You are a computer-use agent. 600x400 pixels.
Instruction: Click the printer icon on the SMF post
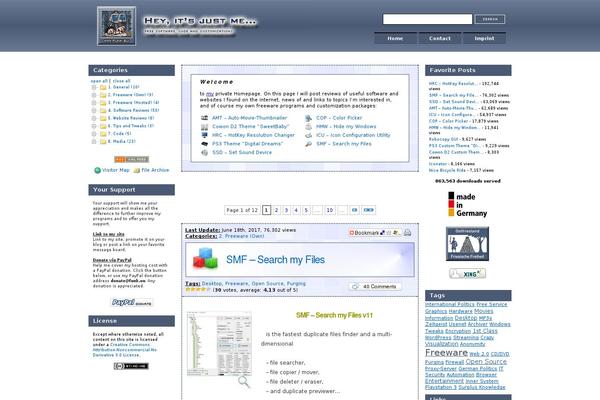(x=408, y=232)
